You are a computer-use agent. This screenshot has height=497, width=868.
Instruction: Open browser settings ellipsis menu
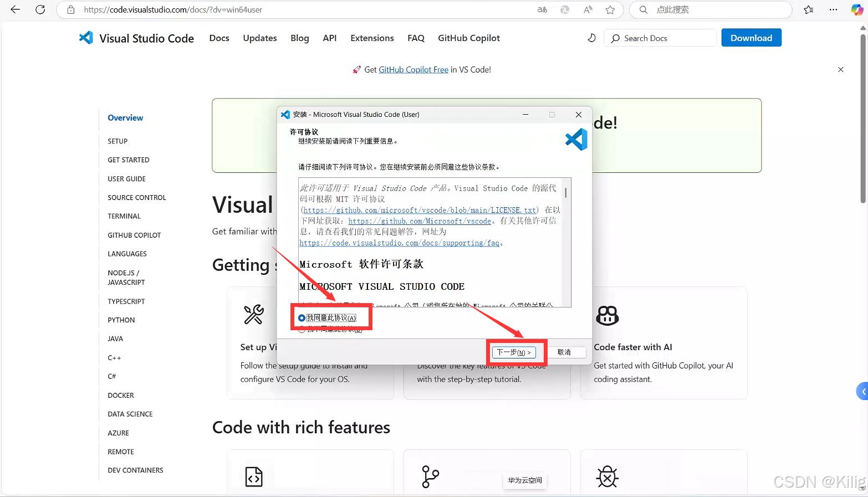coord(833,9)
